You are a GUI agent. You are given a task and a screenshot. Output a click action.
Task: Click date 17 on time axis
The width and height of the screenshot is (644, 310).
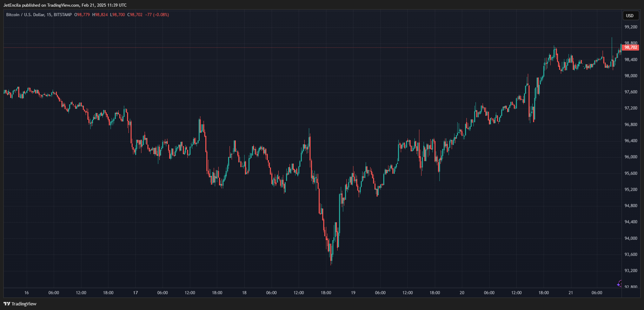[x=135, y=293]
